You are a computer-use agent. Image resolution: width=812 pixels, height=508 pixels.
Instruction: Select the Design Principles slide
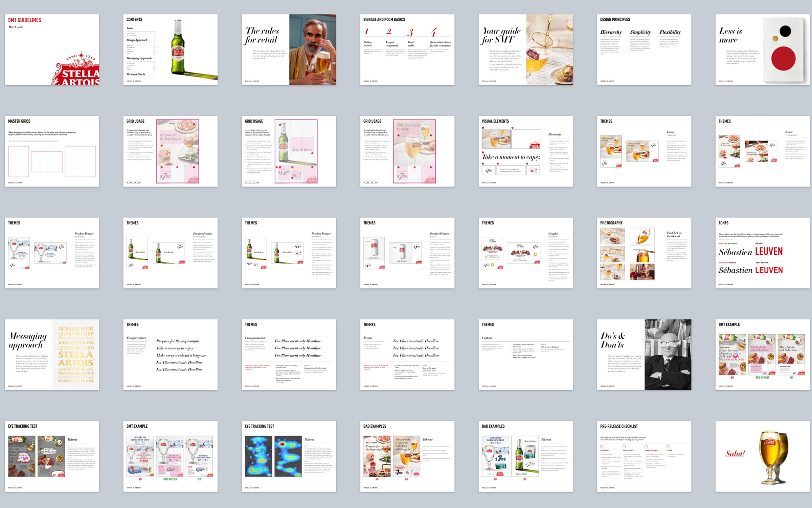(644, 49)
